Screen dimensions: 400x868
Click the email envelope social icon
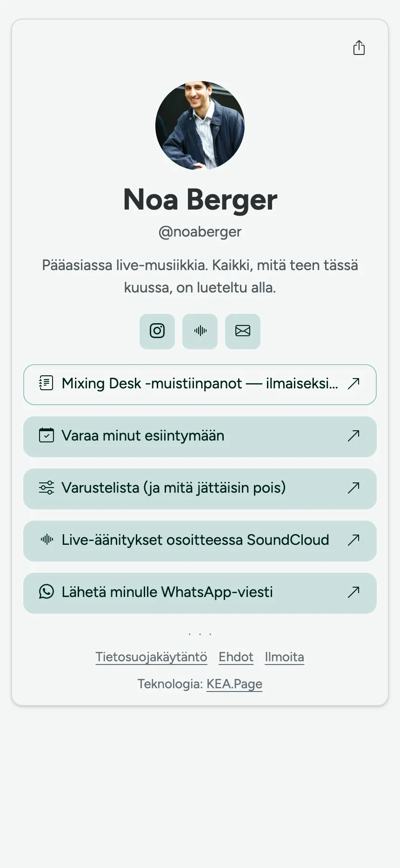tap(243, 331)
